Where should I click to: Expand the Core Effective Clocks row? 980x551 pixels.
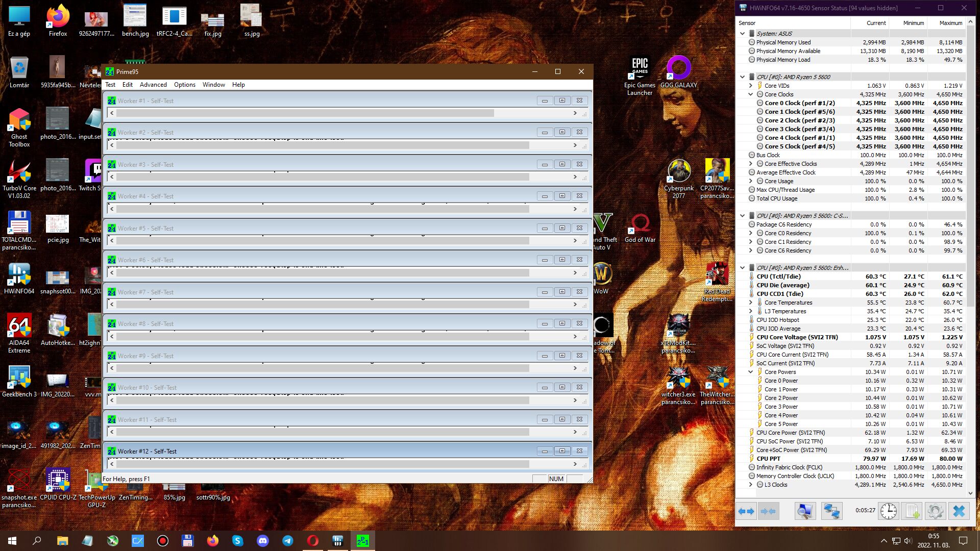click(x=751, y=164)
